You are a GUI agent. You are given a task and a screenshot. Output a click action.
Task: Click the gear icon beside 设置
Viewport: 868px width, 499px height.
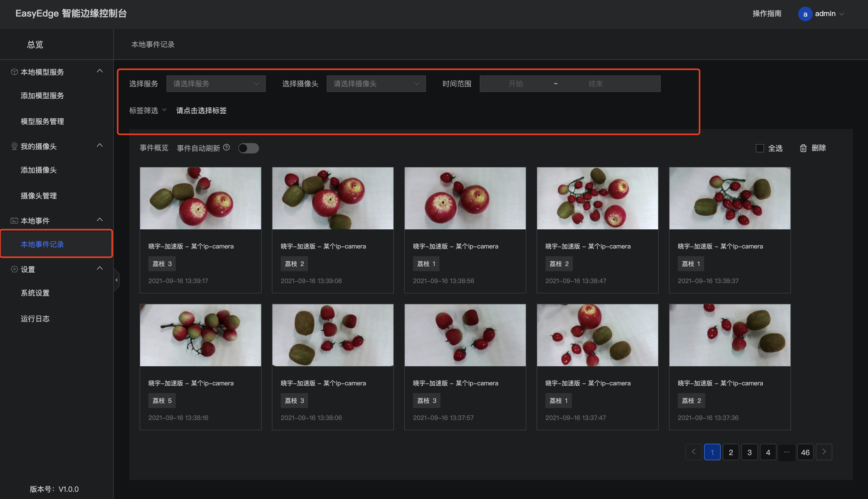click(x=14, y=269)
